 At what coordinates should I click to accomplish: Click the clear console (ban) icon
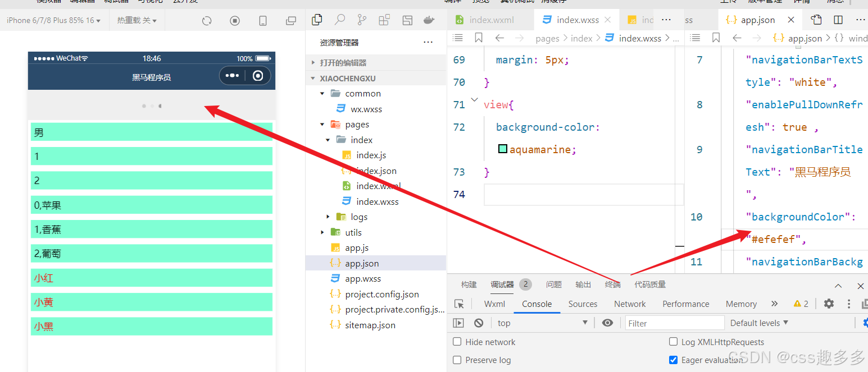(x=479, y=323)
